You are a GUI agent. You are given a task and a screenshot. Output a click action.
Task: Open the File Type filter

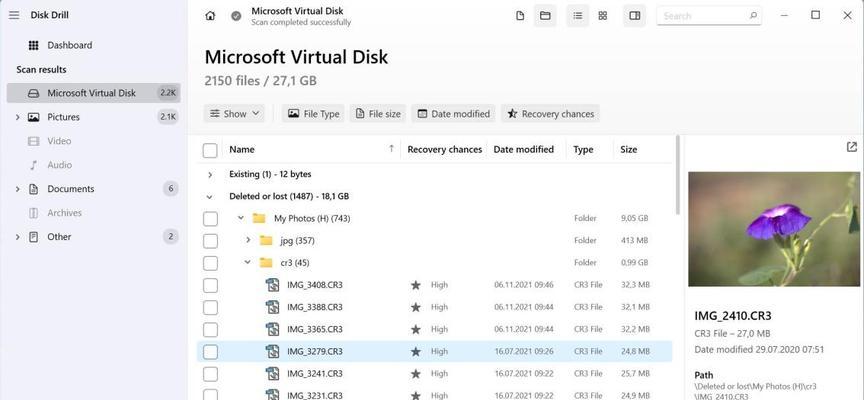pos(314,113)
